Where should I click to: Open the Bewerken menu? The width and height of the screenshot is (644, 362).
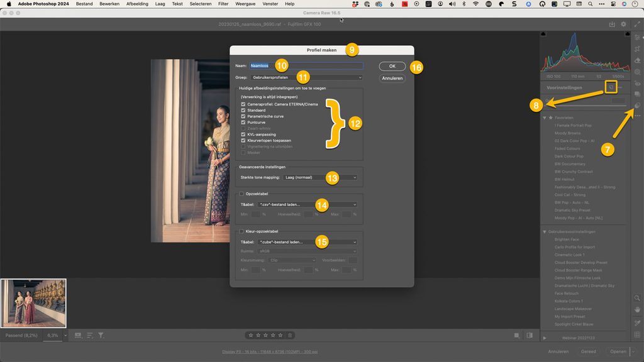click(109, 4)
